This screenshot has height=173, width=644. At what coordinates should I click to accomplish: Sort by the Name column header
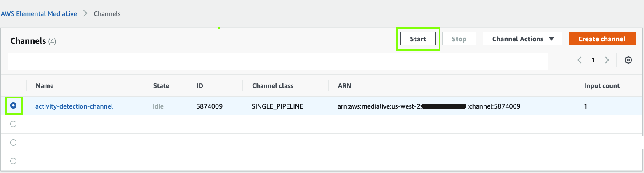[45, 85]
